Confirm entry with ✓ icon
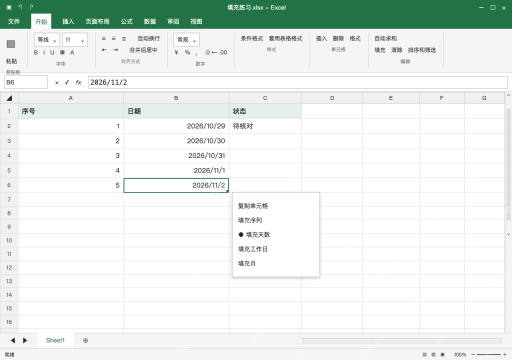 coord(67,82)
